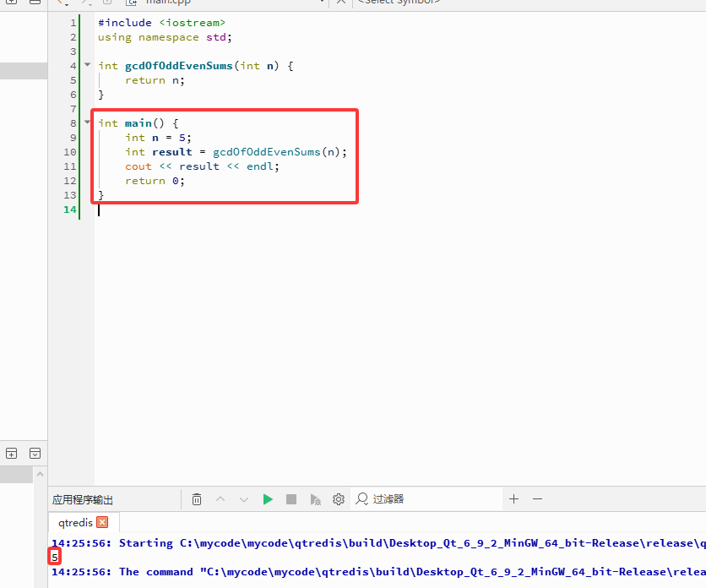Click the expand-all plus icon in sidebar
Screen dimensions: 706x588
point(11,454)
